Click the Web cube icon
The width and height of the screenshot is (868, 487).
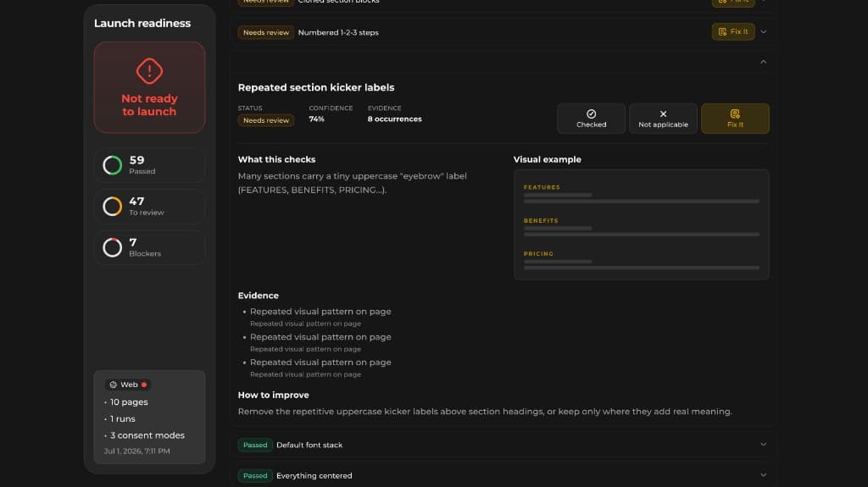(x=114, y=385)
